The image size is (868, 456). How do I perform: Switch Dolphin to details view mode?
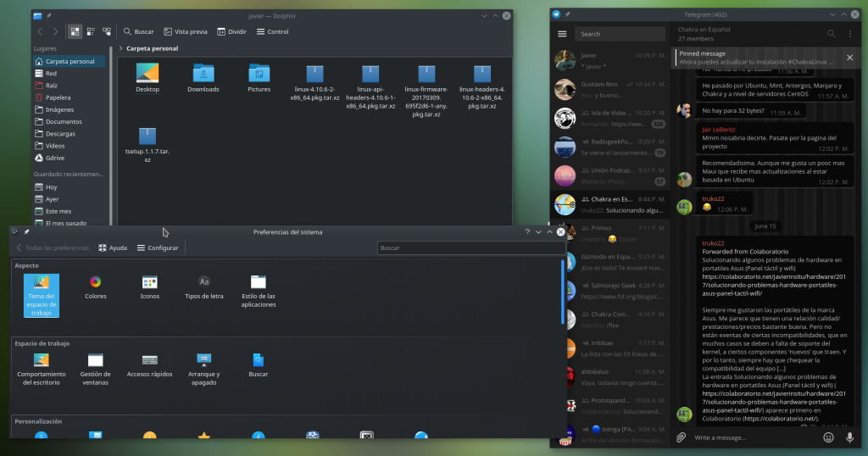point(107,31)
